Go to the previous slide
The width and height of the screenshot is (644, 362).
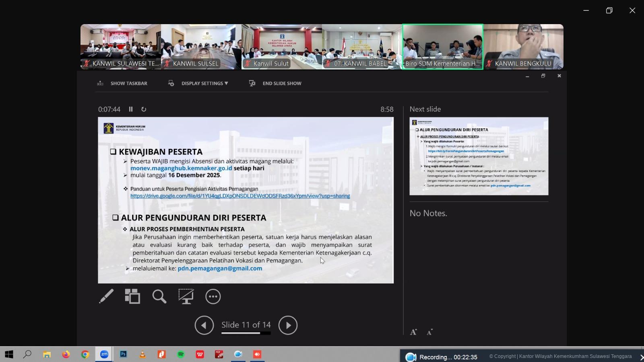pos(204,325)
